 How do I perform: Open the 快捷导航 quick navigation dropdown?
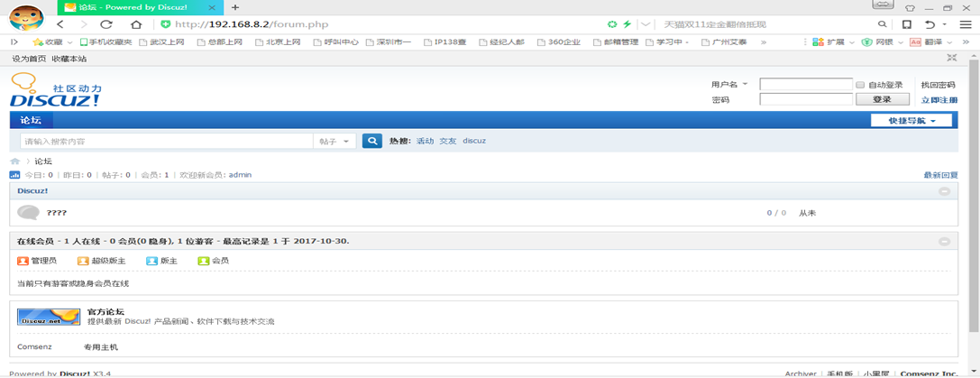pos(911,121)
